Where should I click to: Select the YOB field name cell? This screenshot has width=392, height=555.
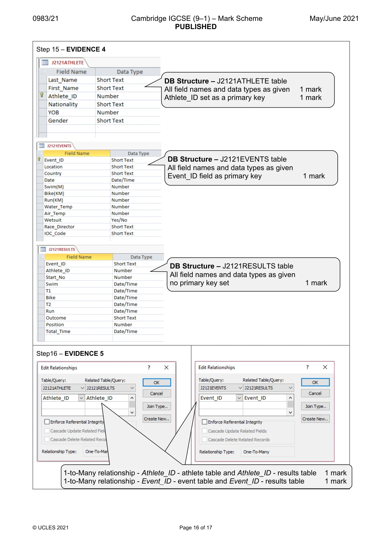click(71, 113)
